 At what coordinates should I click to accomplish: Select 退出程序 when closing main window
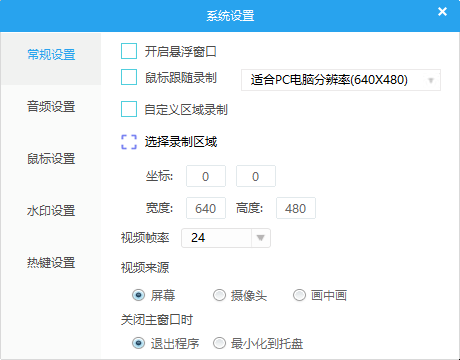[x=138, y=343]
